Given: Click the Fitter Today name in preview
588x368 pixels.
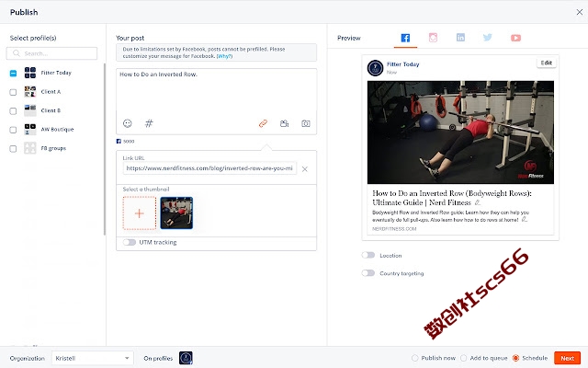Looking at the screenshot, I should click(402, 64).
